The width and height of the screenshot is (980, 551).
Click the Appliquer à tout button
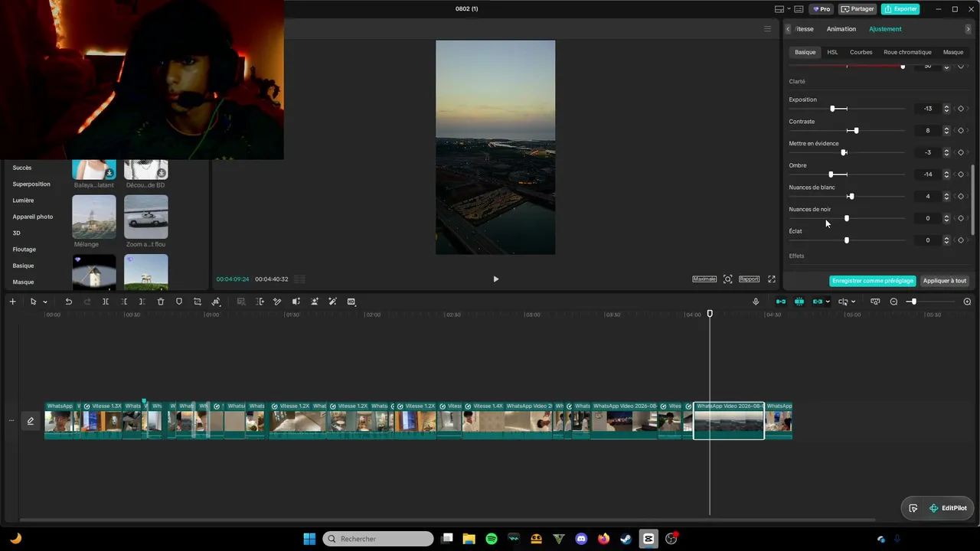(945, 281)
